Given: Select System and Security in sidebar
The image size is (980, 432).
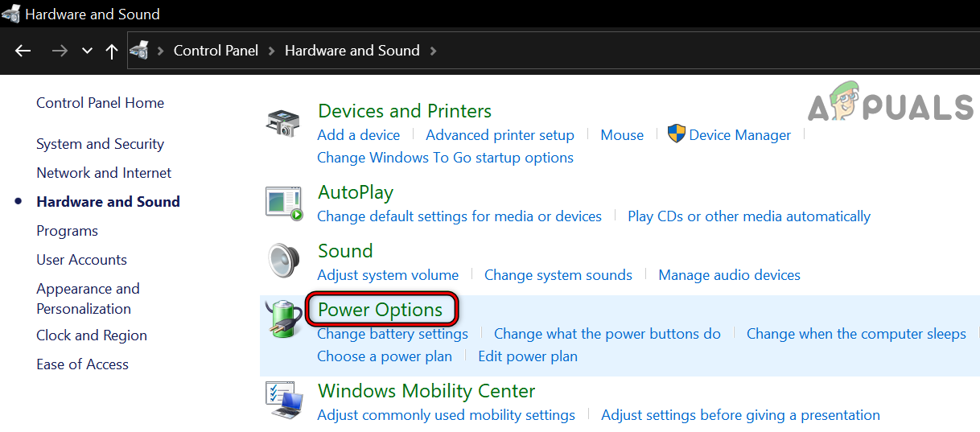Looking at the screenshot, I should click(x=100, y=144).
